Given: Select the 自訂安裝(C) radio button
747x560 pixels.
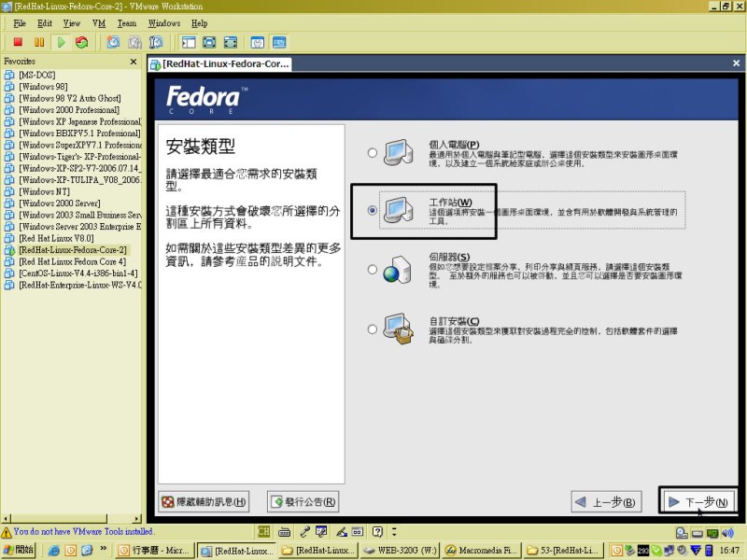Looking at the screenshot, I should (x=373, y=329).
